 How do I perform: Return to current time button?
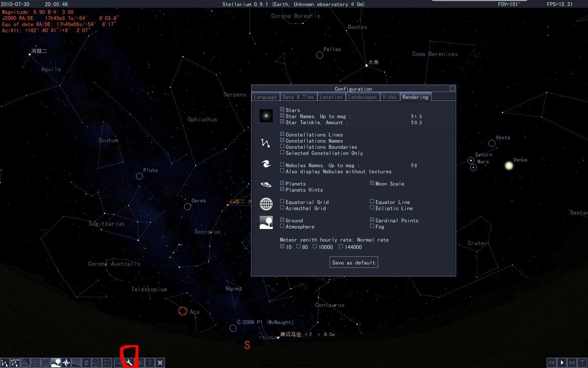coord(582,363)
